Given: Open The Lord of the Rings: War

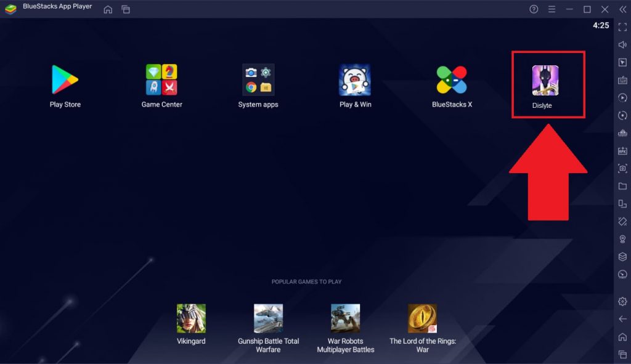Looking at the screenshot, I should pos(423,318).
